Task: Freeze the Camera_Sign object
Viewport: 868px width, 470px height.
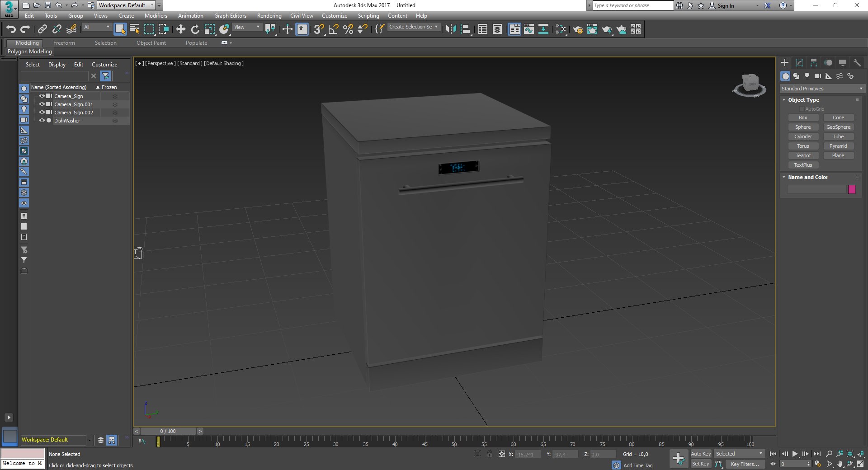Action: tap(115, 96)
